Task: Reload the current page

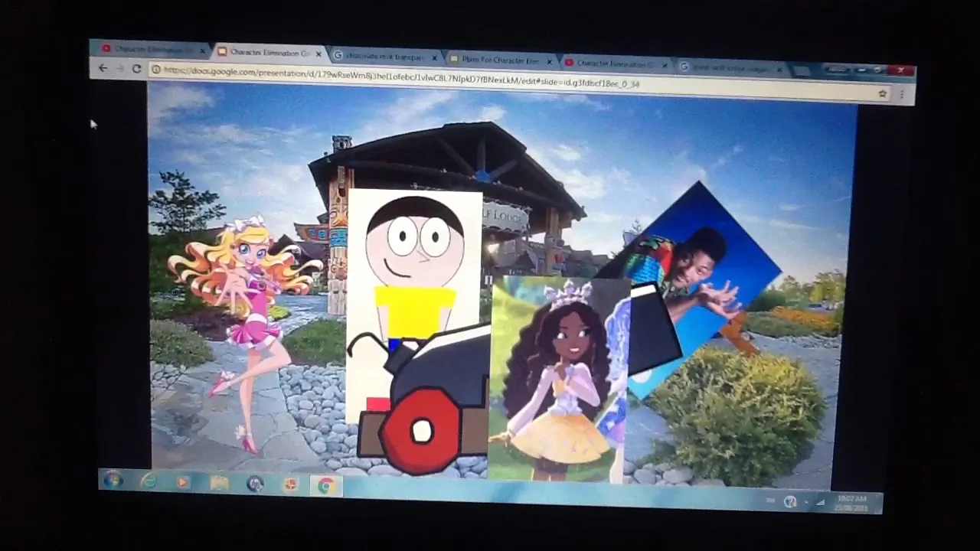Action: point(136,68)
